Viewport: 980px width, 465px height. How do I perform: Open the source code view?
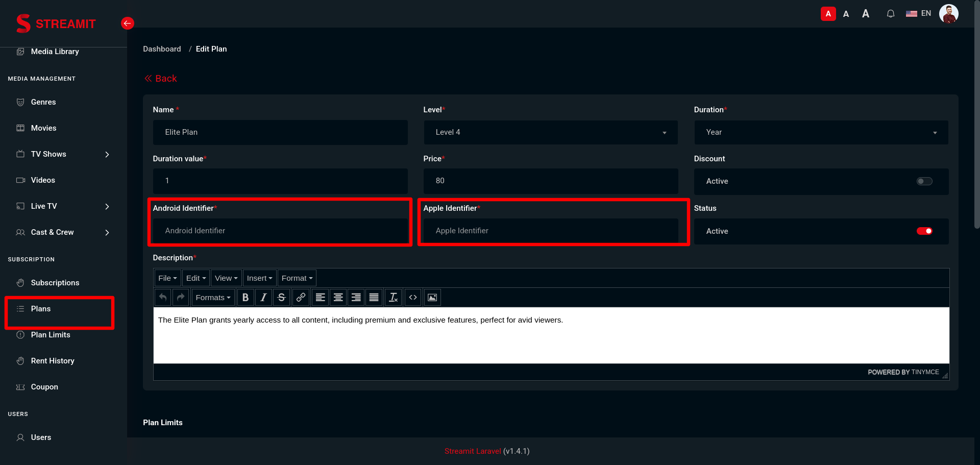[x=413, y=297]
